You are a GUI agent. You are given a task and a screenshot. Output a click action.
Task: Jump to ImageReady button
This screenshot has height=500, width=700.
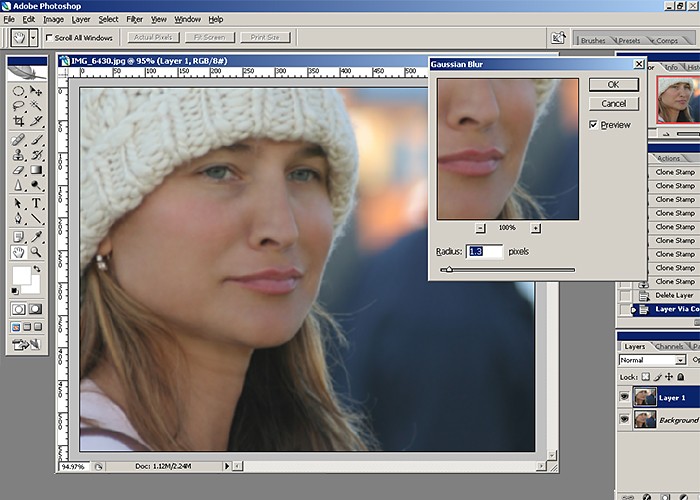click(x=27, y=345)
